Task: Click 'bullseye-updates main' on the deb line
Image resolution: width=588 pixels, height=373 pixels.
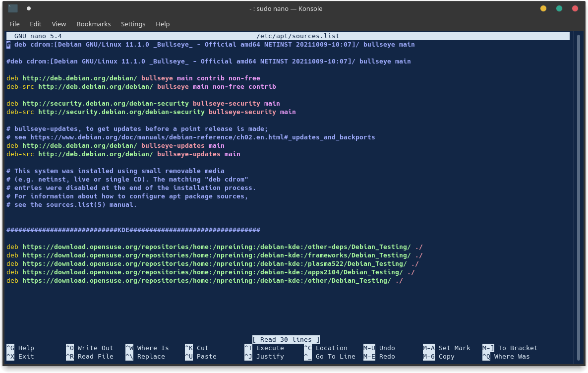Action: pos(182,146)
